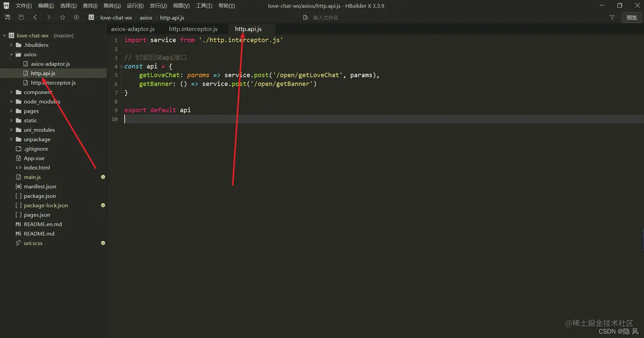The height and width of the screenshot is (338, 644).
Task: Switch to the axios-adaptor.js tab
Action: pos(133,29)
